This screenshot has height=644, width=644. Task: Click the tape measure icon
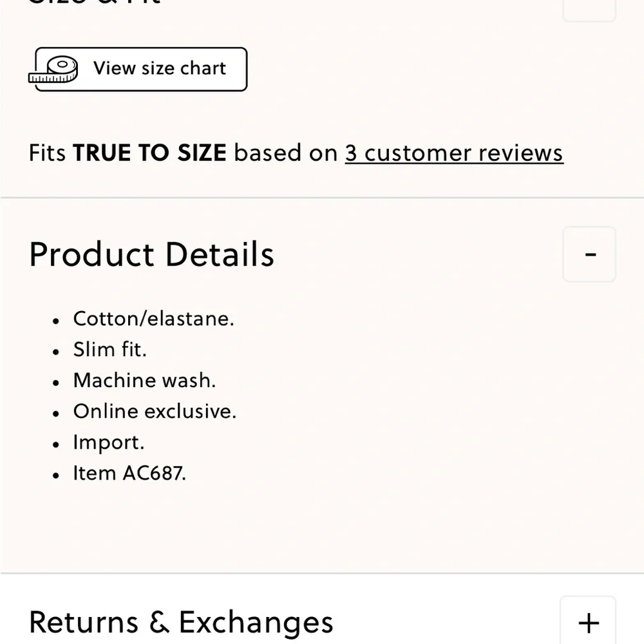coord(53,69)
